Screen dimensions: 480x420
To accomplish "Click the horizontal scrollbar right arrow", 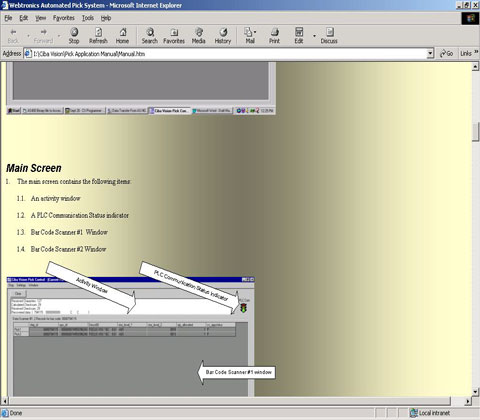I will (468, 401).
